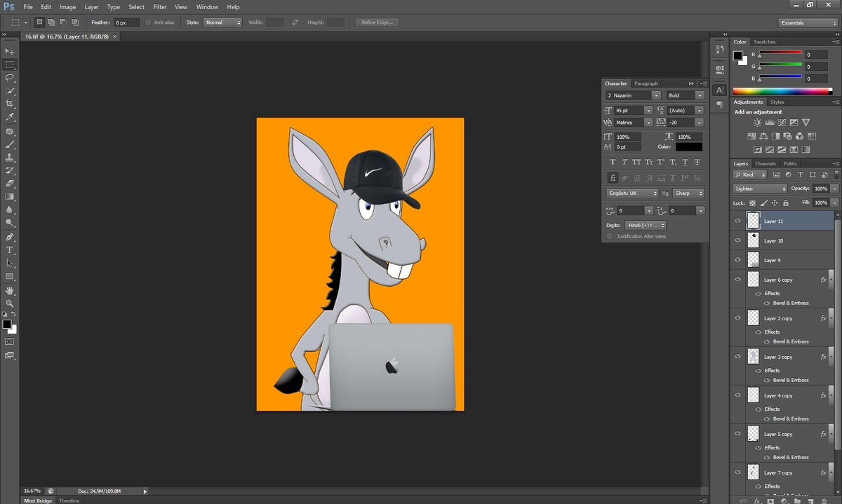The image size is (842, 504).
Task: Click the Feather input field
Action: click(x=126, y=22)
